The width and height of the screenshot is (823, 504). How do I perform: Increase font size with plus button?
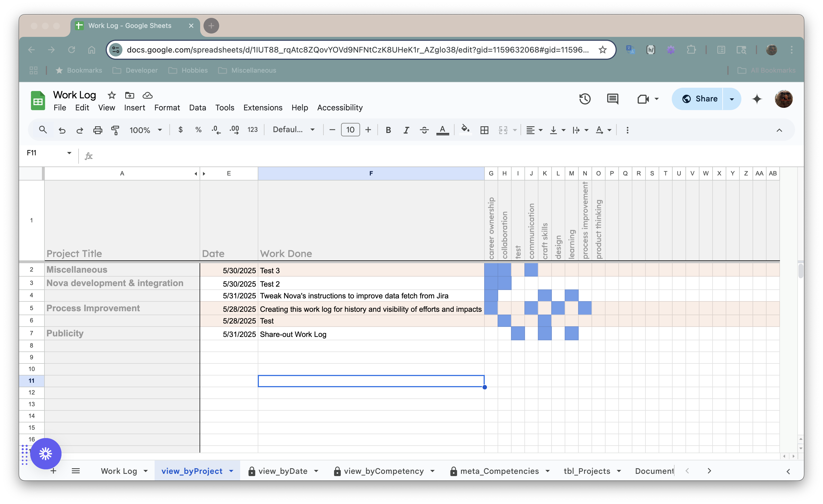tap(368, 130)
